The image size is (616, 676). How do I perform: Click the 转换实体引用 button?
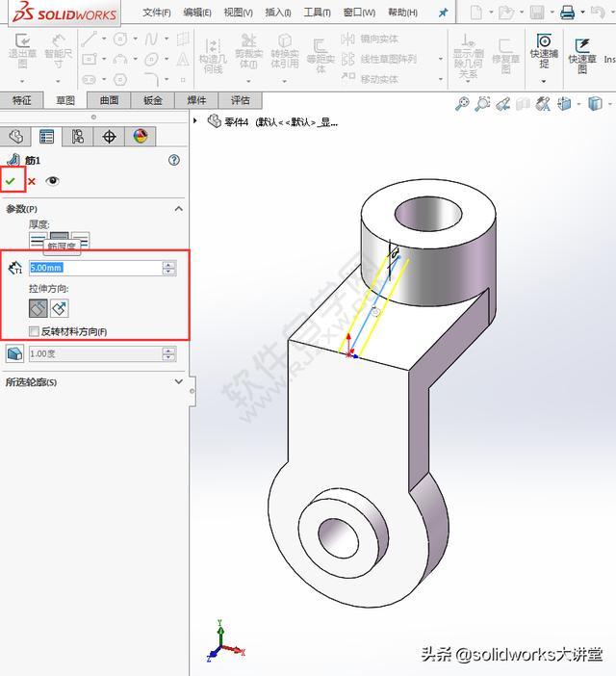click(284, 52)
